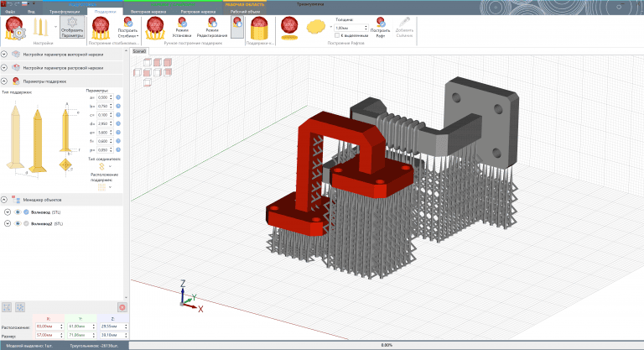The image size is (644, 350).
Task: Collapse the Параметры поддержек section
Action: pyautogui.click(x=5, y=81)
